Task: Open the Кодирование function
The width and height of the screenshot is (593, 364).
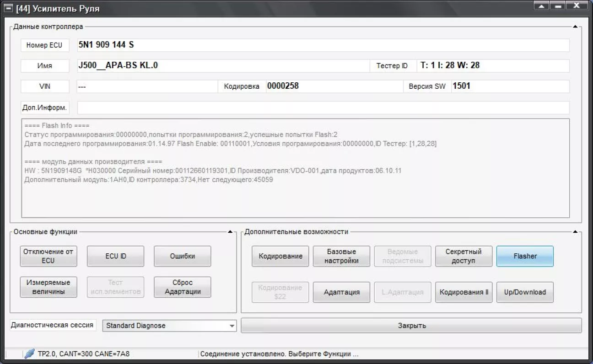Action: [x=280, y=256]
